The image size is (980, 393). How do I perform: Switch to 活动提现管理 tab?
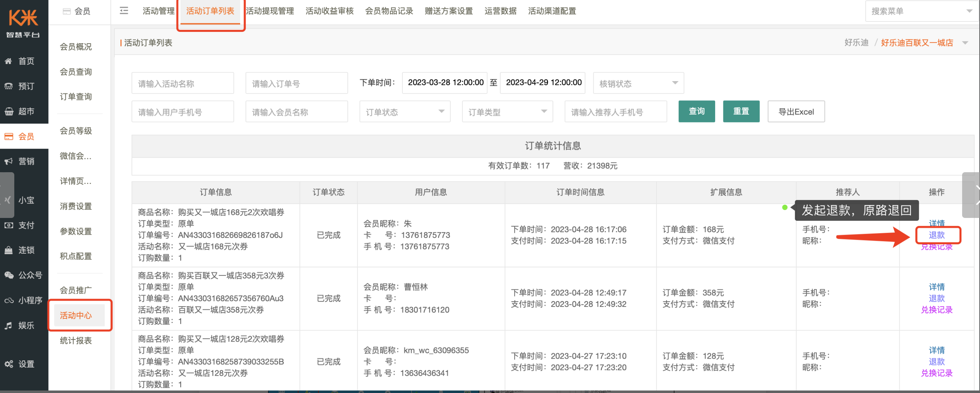click(x=270, y=11)
